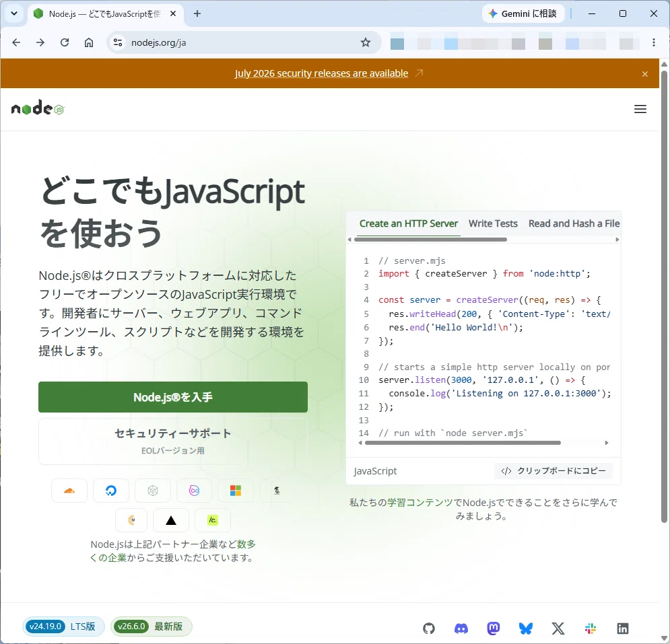The image size is (670, 644).
Task: Click the page vertical scrollbar
Action: coord(664,297)
